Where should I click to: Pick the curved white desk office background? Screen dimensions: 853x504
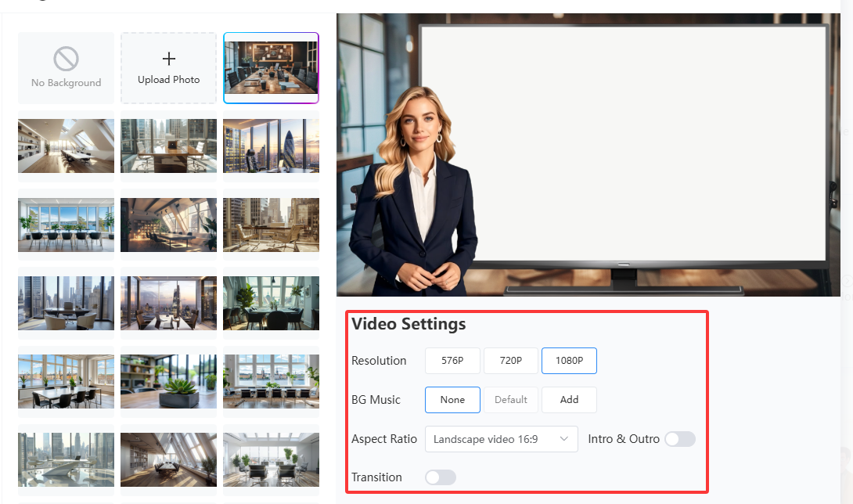pyautogui.click(x=66, y=459)
